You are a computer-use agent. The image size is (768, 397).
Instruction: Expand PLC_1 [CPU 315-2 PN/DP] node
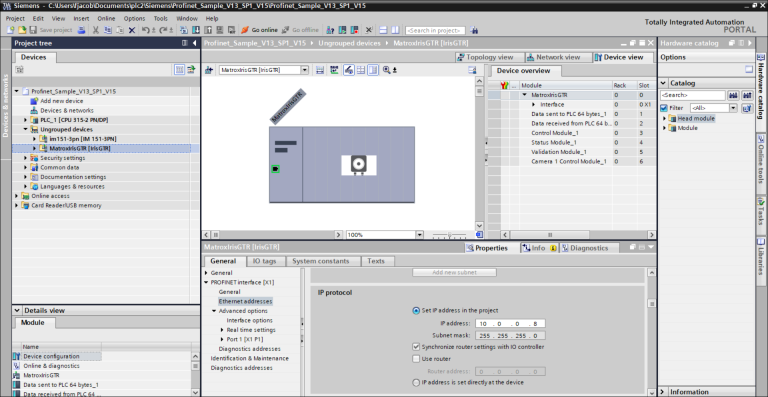click(25, 120)
